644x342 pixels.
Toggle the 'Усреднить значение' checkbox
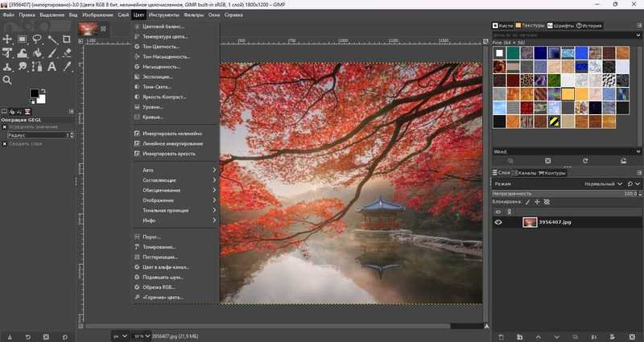coord(5,126)
